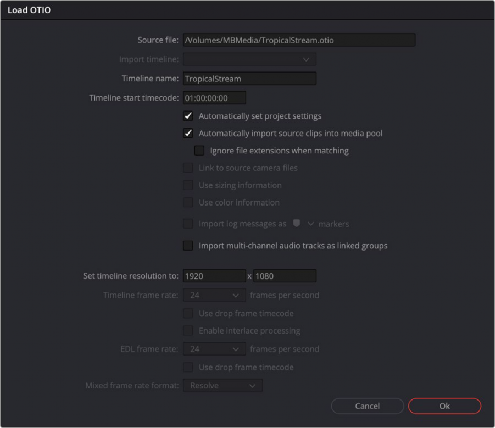Open the EDL frame rate dropdown

click(x=214, y=349)
